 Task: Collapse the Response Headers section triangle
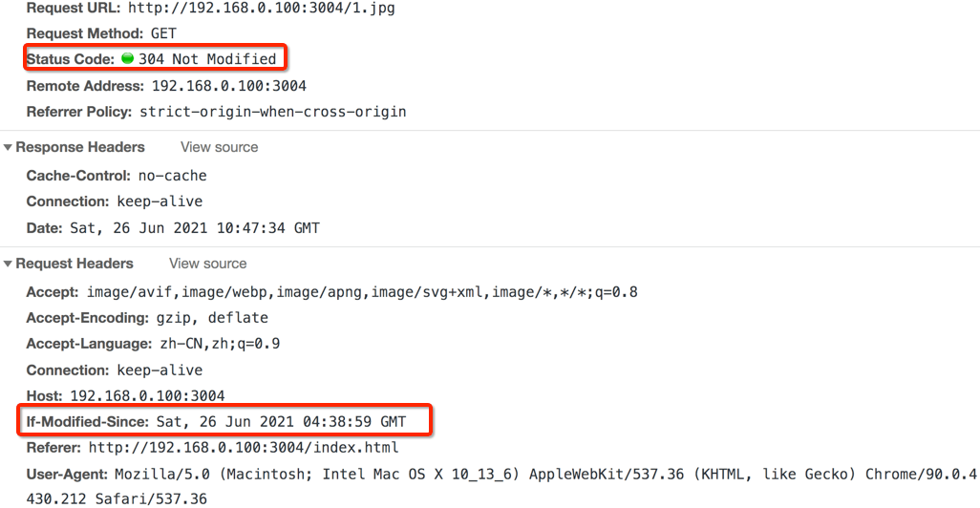click(9, 148)
